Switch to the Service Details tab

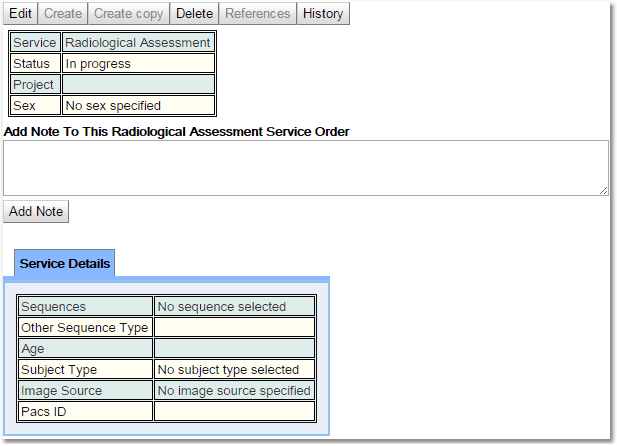(x=65, y=264)
